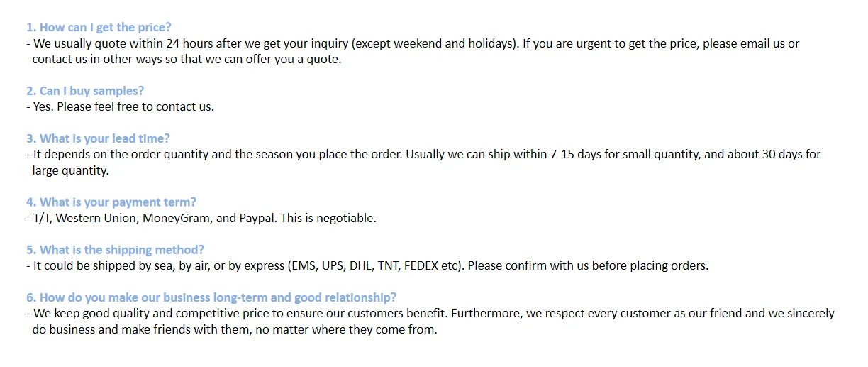This screenshot has height=367, width=868.
Task: Click the 'do business and make friends' line
Action: 234,330
